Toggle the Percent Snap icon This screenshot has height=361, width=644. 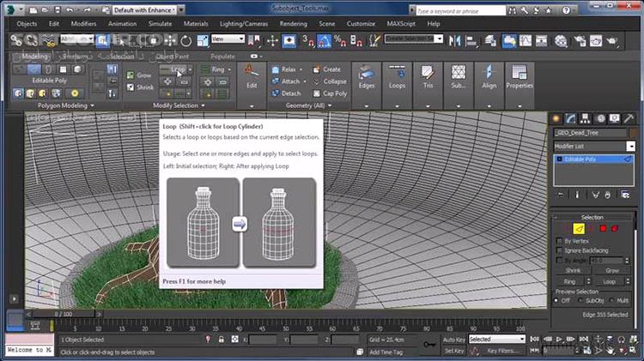[340, 40]
